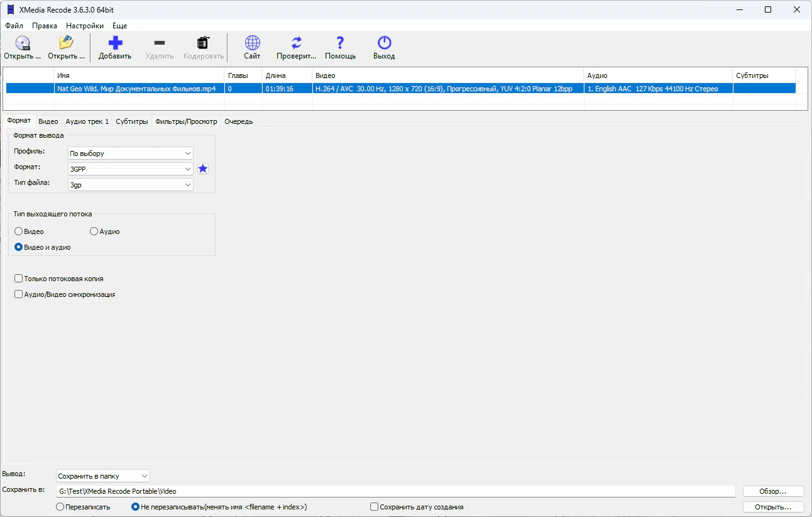Screen dimensions: 812x517
Task: Click the Главы column header
Action: click(x=243, y=75)
